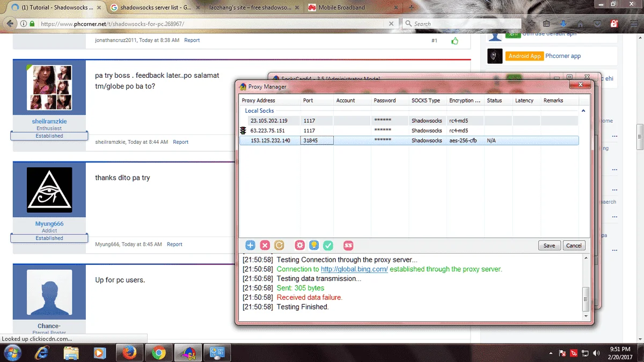Sort by Port column header

point(317,100)
